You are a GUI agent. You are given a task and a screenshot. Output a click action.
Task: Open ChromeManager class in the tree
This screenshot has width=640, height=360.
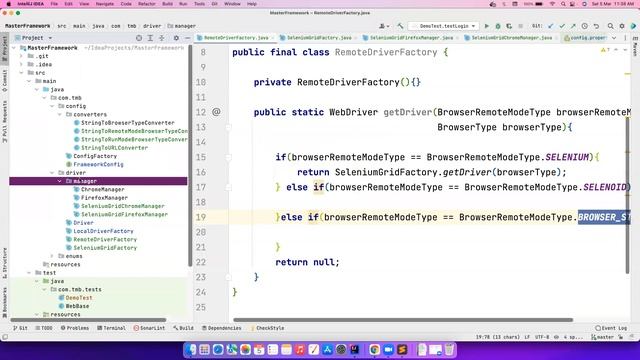pyautogui.click(x=102, y=189)
